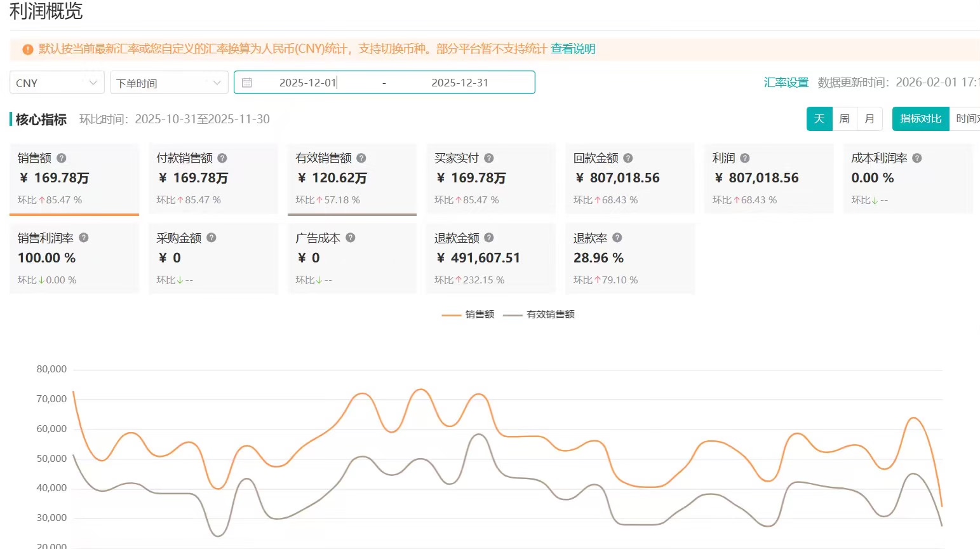Screen dimensions: 980x549
Task: Click the 环比时间 comparison period text
Action: pyautogui.click(x=175, y=119)
